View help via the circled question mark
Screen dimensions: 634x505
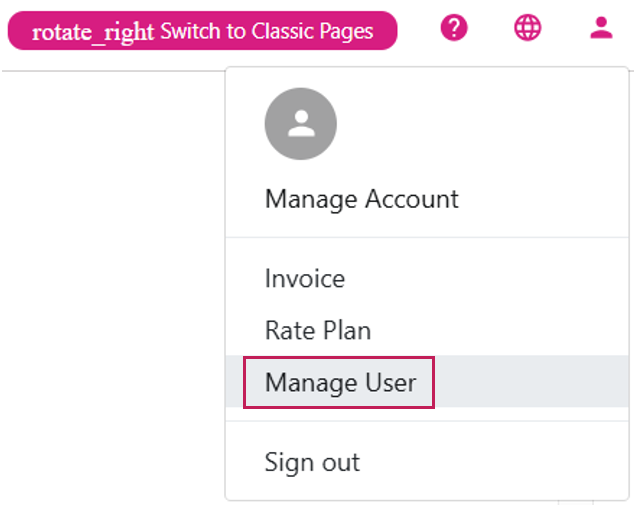pyautogui.click(x=454, y=28)
